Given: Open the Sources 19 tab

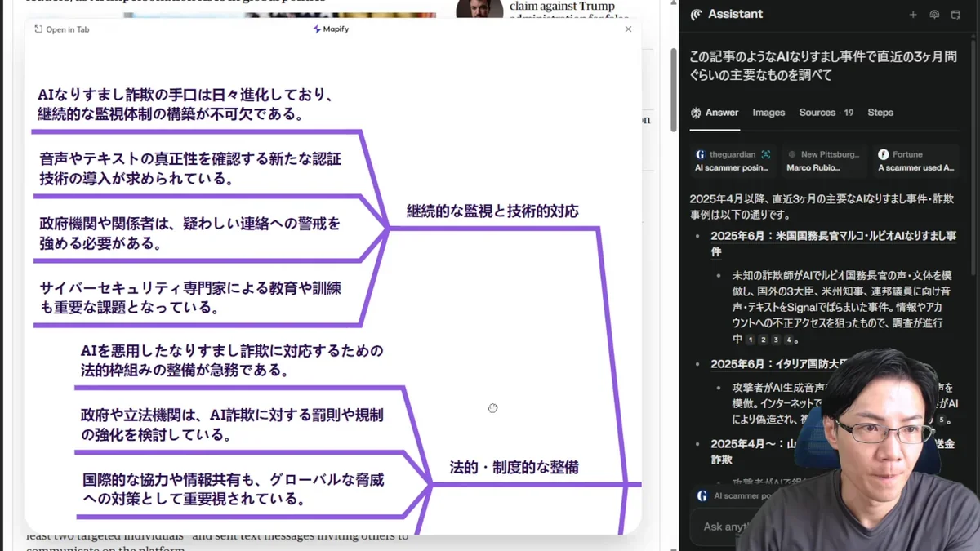Looking at the screenshot, I should tap(826, 113).
